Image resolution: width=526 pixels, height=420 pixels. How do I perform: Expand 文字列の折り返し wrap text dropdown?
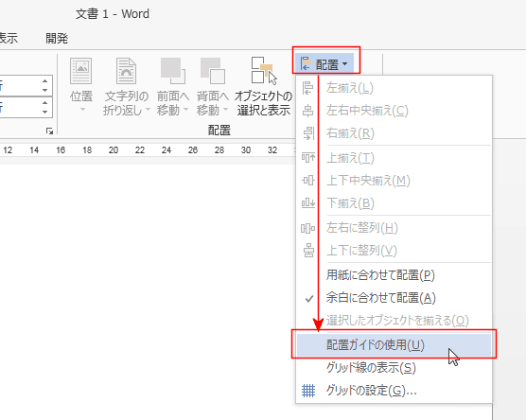pyautogui.click(x=126, y=86)
